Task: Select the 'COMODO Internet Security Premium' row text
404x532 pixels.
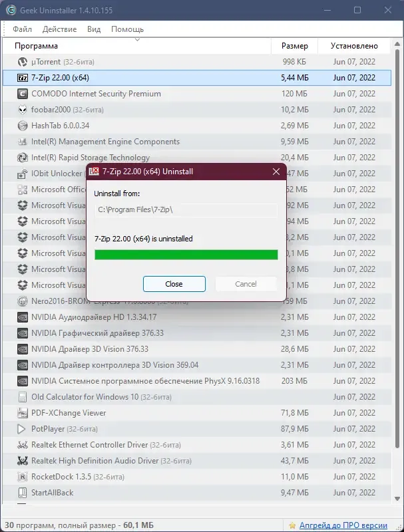Action: pyautogui.click(x=96, y=94)
